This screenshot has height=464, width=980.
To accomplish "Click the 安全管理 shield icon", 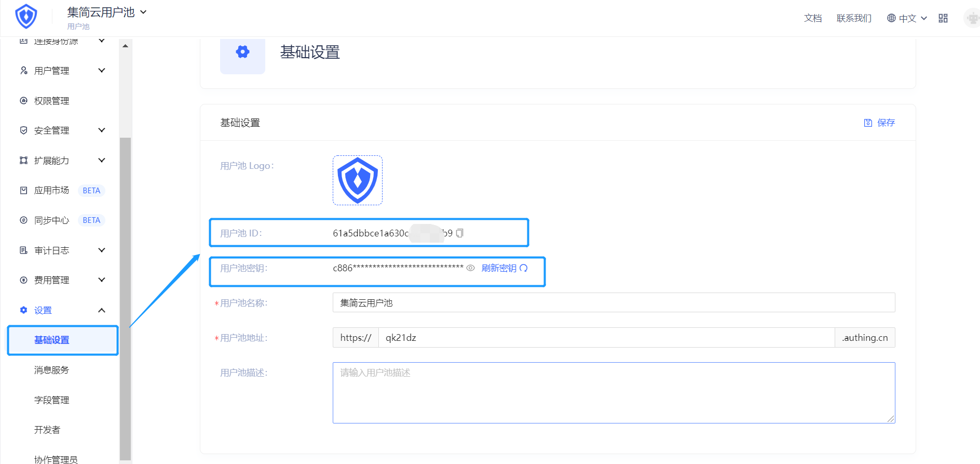I will [23, 130].
